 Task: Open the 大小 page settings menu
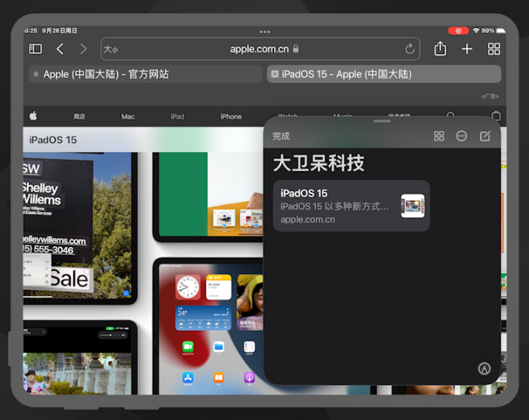click(x=110, y=50)
